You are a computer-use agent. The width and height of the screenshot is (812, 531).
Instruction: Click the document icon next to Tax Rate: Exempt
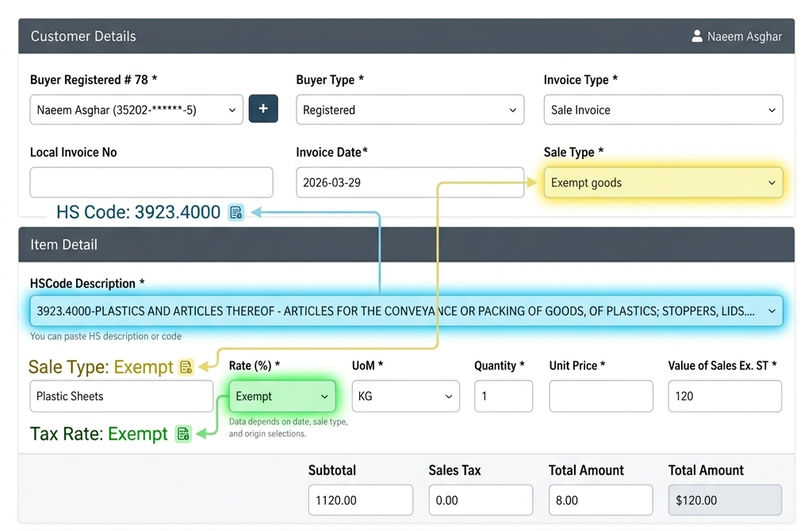pos(183,434)
